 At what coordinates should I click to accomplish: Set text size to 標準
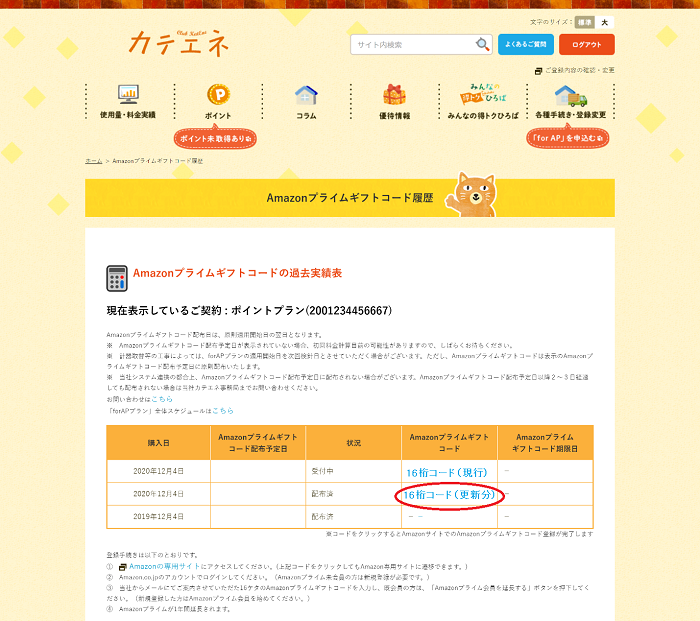click(x=584, y=22)
